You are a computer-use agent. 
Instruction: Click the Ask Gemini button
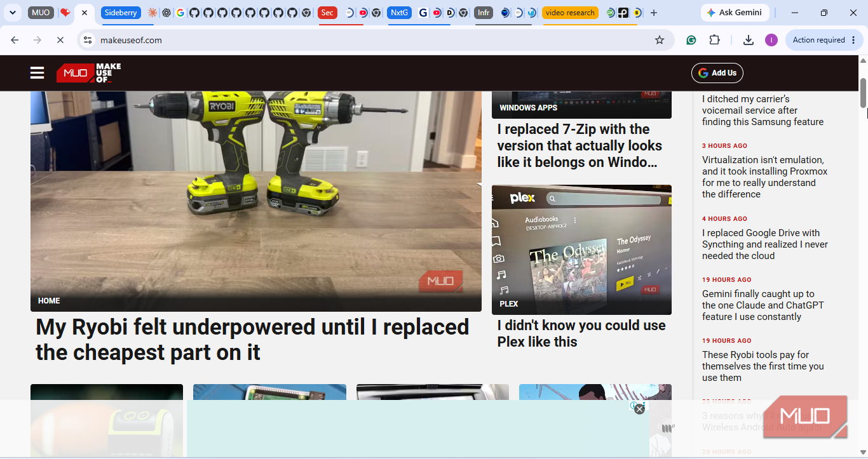coord(735,13)
